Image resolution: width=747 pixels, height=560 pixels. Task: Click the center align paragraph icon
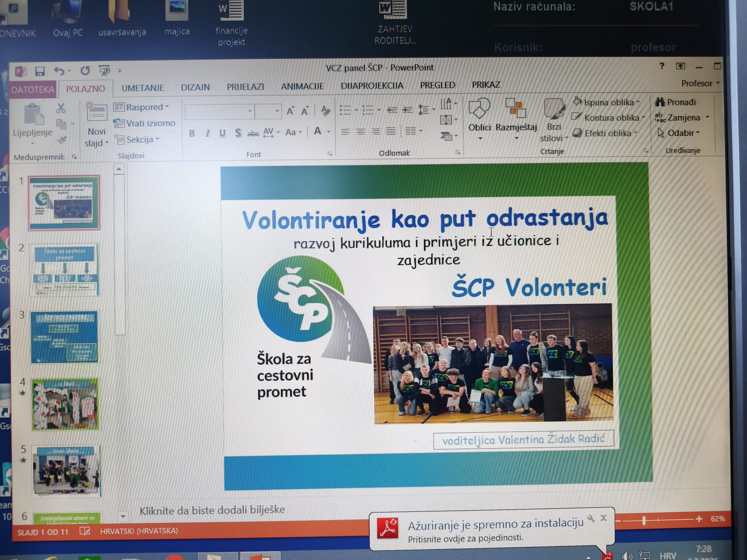coord(360,132)
